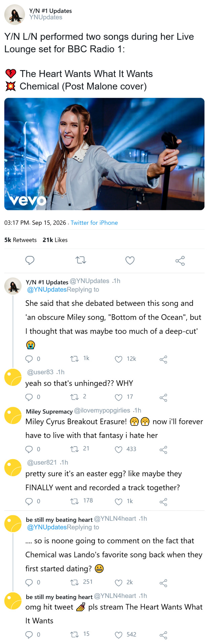Share user83's 'unhinged' reply
The height and width of the screenshot is (644, 209).
163,398
